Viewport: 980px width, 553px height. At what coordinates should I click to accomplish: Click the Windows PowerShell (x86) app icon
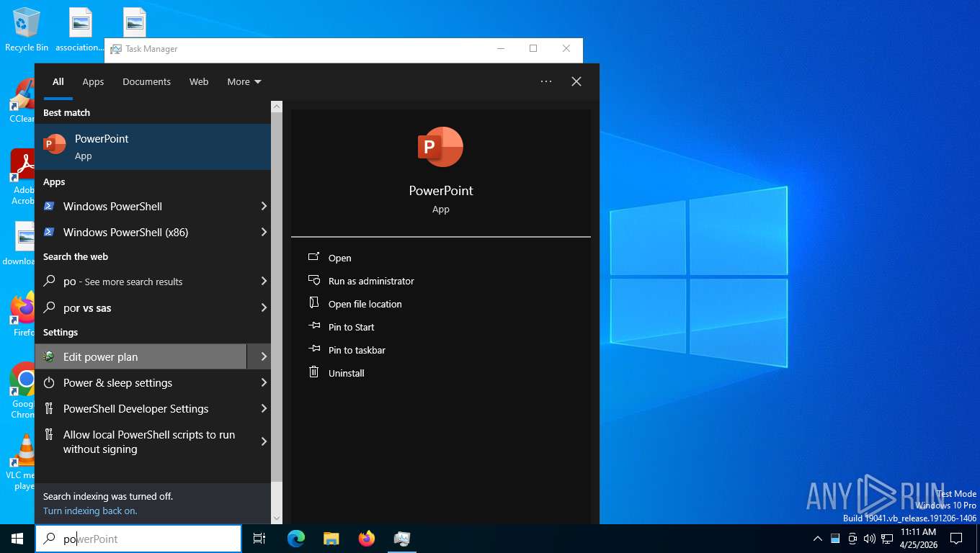tap(49, 232)
